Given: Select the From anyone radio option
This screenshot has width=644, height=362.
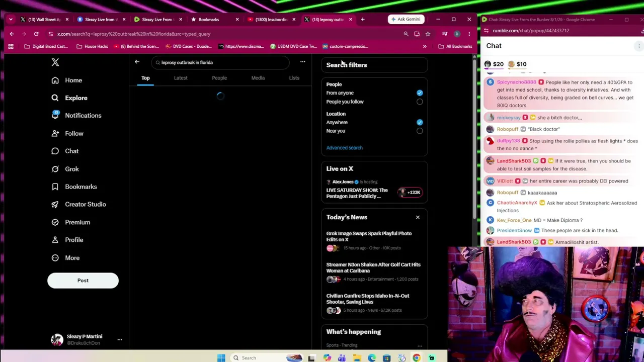Looking at the screenshot, I should pos(420,93).
